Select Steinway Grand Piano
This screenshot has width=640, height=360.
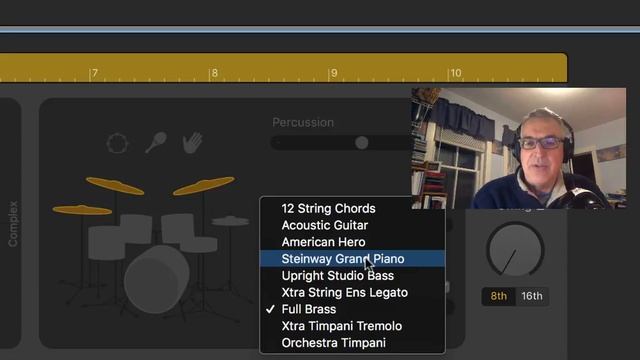point(352,259)
